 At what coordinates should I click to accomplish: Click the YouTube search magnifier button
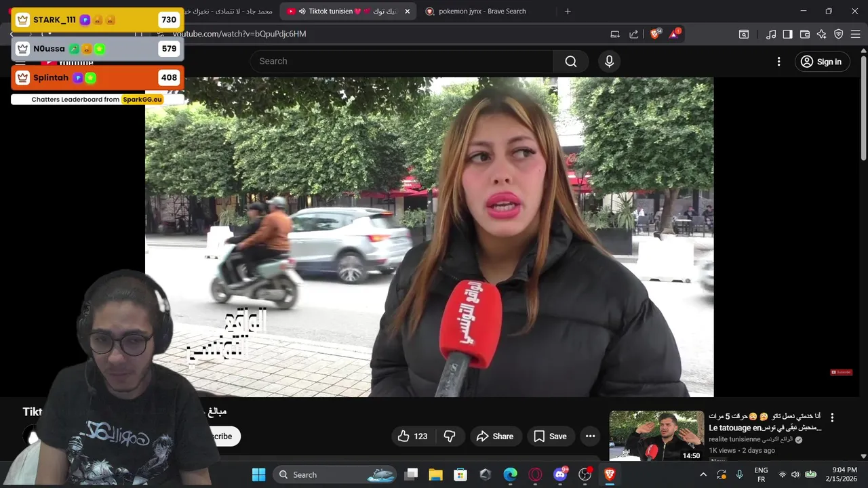pyautogui.click(x=571, y=62)
